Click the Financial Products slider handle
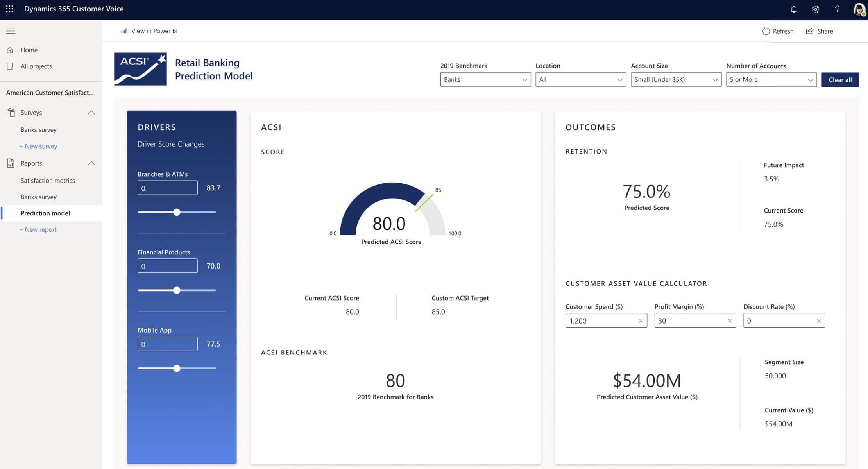The height and width of the screenshot is (469, 868). click(x=177, y=290)
